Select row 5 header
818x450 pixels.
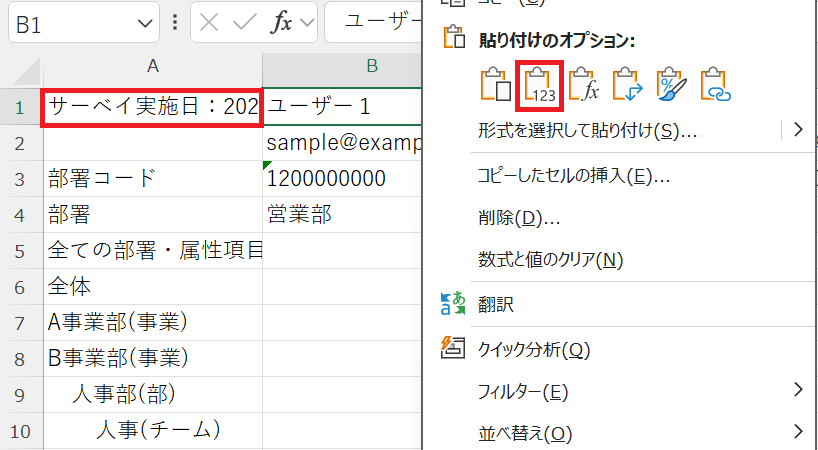pyautogui.click(x=20, y=251)
